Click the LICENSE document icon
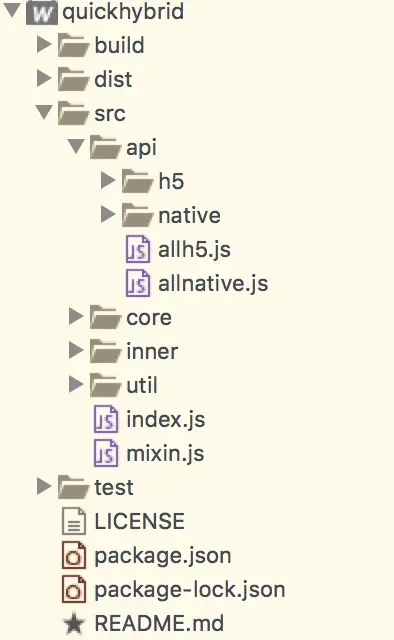This screenshot has width=394, height=640. coord(74,521)
